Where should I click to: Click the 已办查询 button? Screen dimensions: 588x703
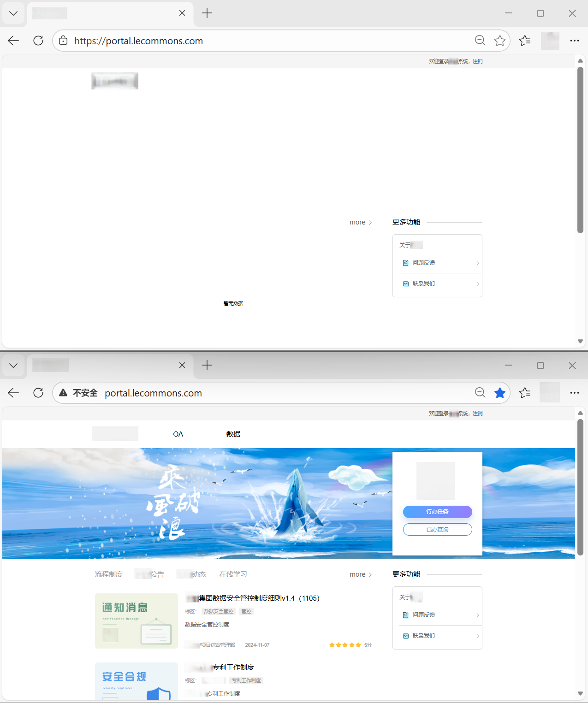click(x=437, y=529)
